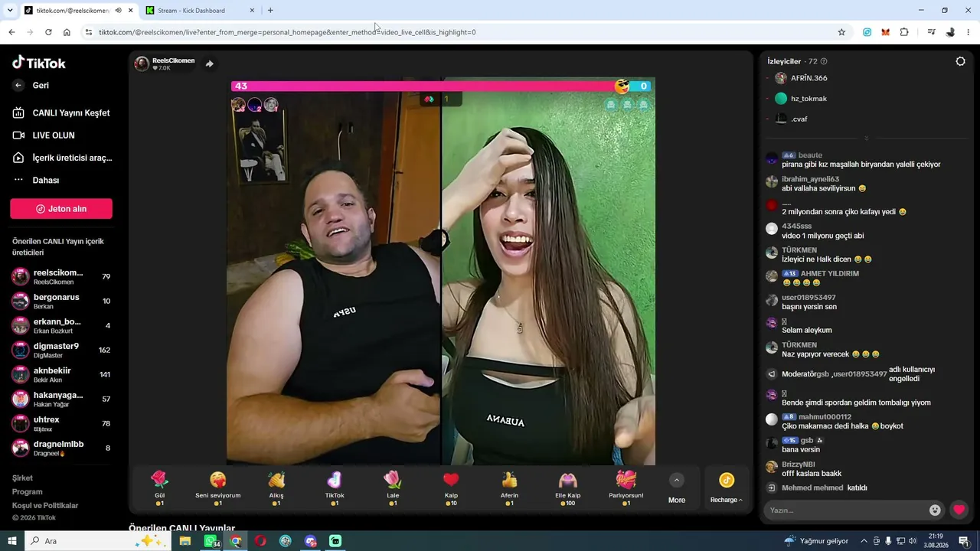
Task: Share the ReelsCikomen live stream
Action: tap(209, 64)
